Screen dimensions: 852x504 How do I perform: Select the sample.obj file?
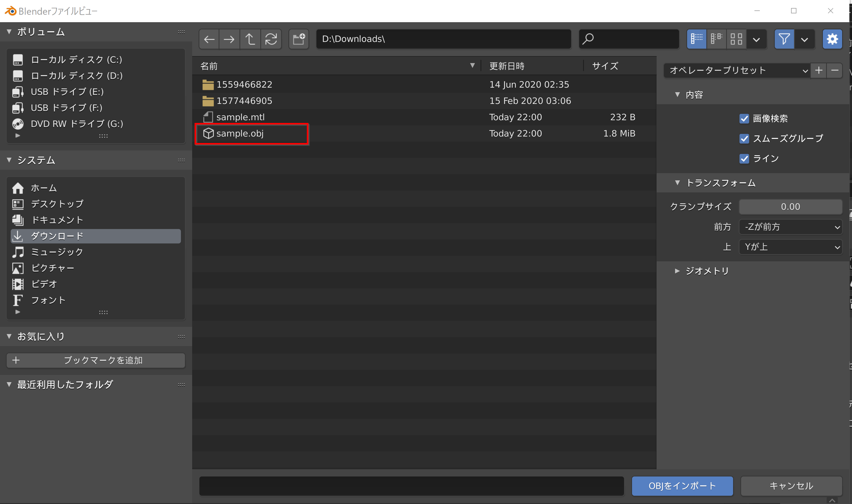424,133
